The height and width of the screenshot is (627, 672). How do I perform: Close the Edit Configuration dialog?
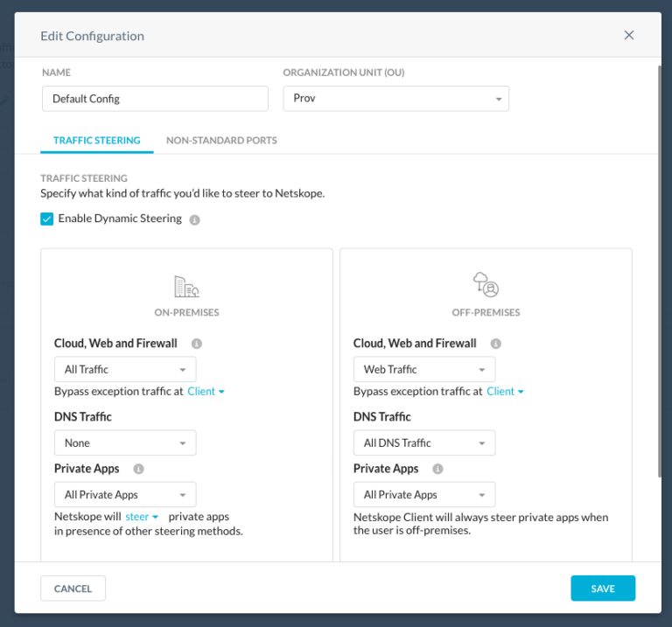click(x=629, y=35)
